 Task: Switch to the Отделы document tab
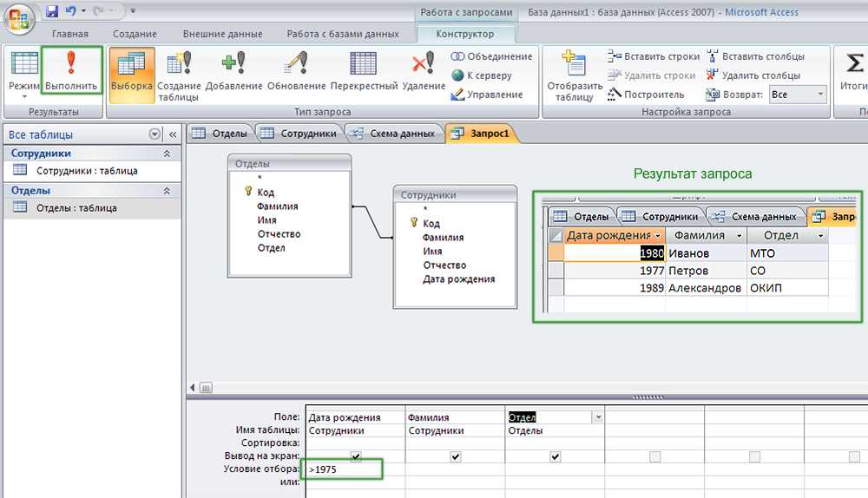[x=220, y=134]
